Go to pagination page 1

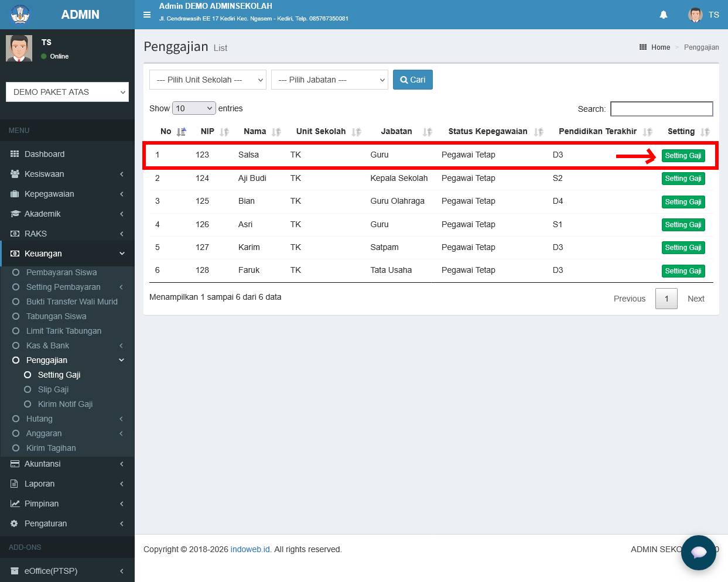(667, 299)
